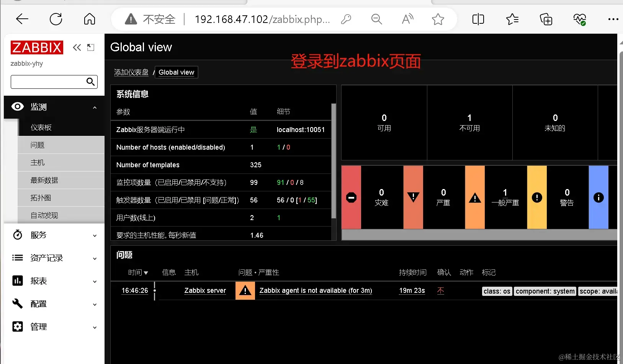
Task: Click the information severity 'i' icon
Action: point(598,198)
